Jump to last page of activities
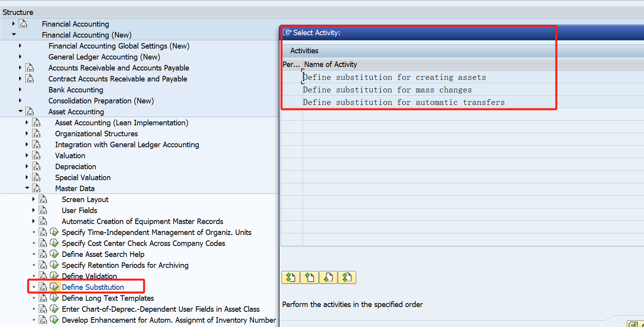Screen dimensions: 644x327 point(347,277)
